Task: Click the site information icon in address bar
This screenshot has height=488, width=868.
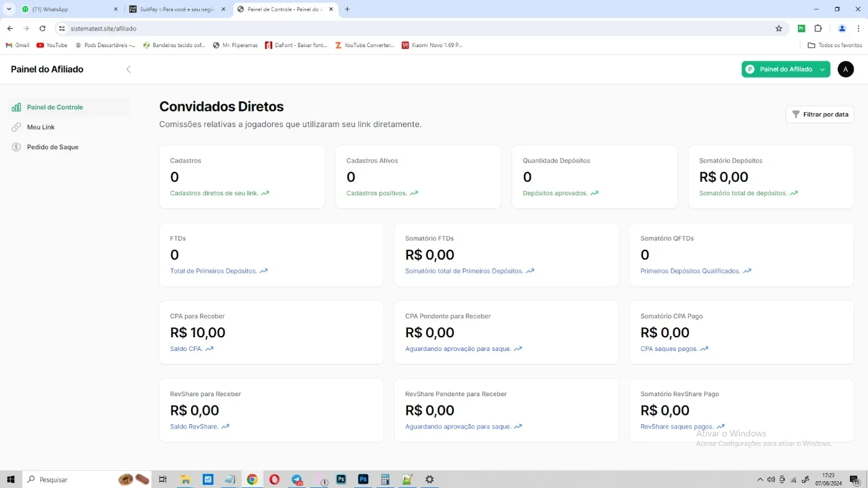Action: tap(61, 29)
